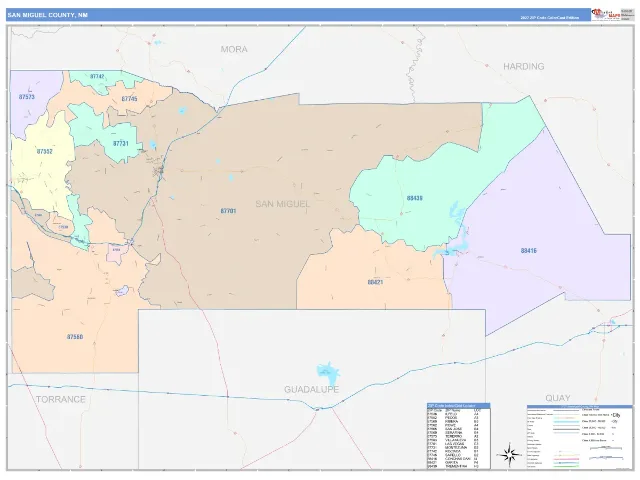Screen dimensions: 640x480
Task: Select the 87573 ZIP code label
Action: point(27,97)
